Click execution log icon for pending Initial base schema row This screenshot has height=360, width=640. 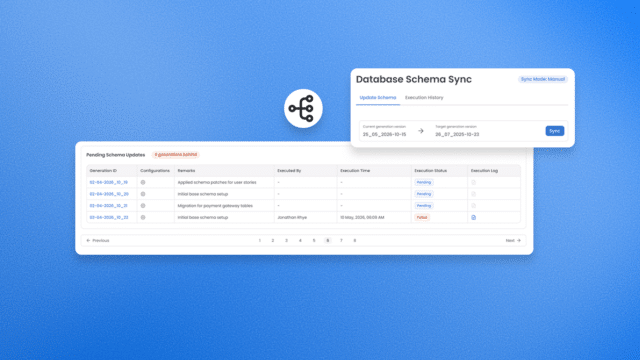pos(473,194)
